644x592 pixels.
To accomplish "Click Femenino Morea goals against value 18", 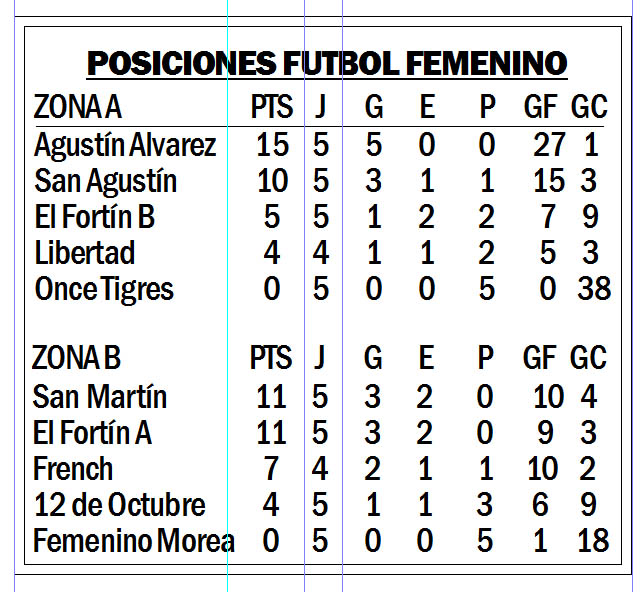I will 593,540.
